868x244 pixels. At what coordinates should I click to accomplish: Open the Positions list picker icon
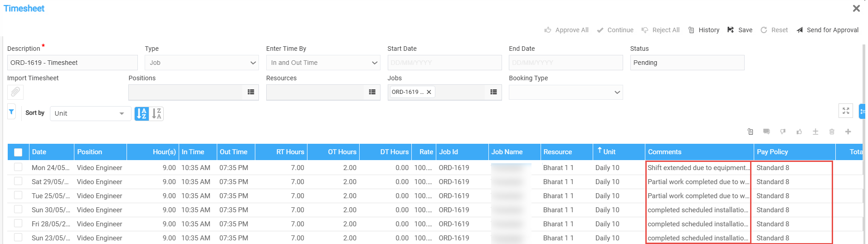coord(251,92)
